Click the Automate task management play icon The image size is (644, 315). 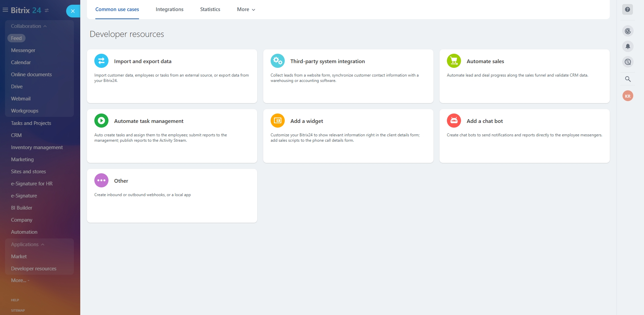coord(101,121)
